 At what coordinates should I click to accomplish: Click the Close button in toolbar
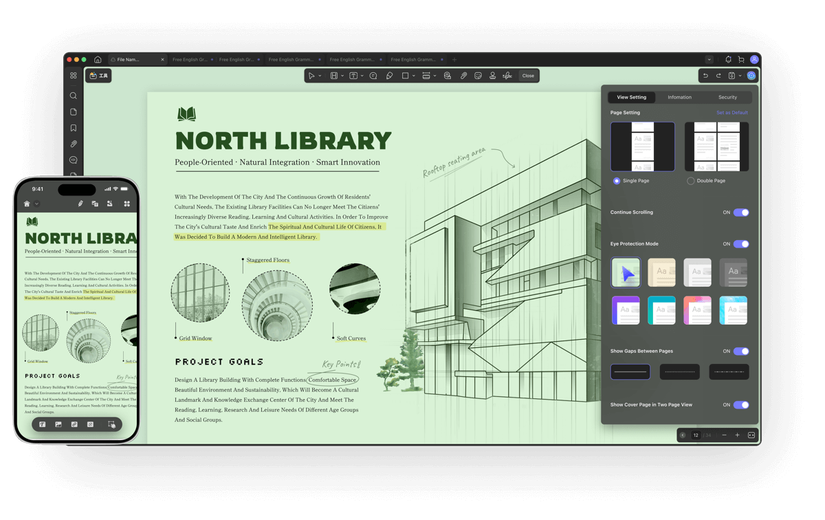click(528, 76)
